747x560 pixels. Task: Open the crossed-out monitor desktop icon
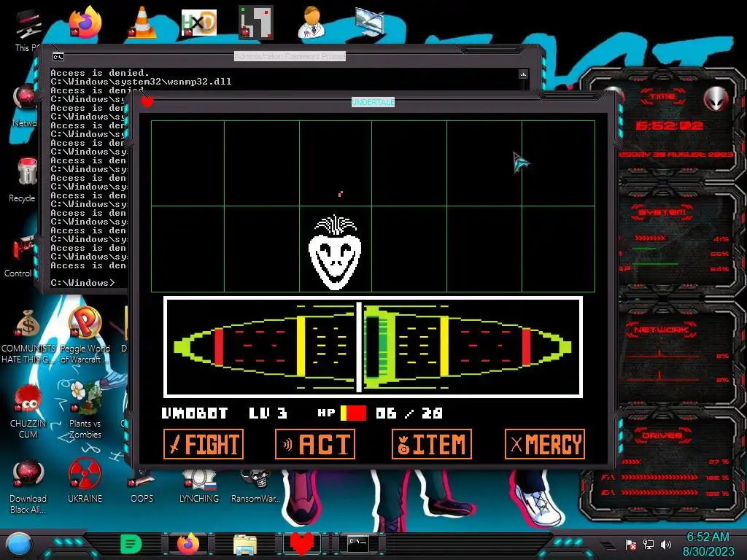click(370, 22)
